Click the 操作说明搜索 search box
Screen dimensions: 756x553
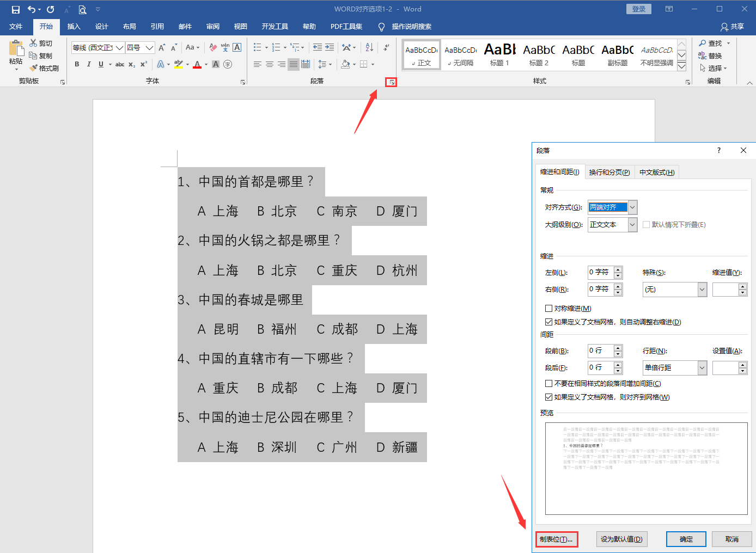[x=412, y=26]
